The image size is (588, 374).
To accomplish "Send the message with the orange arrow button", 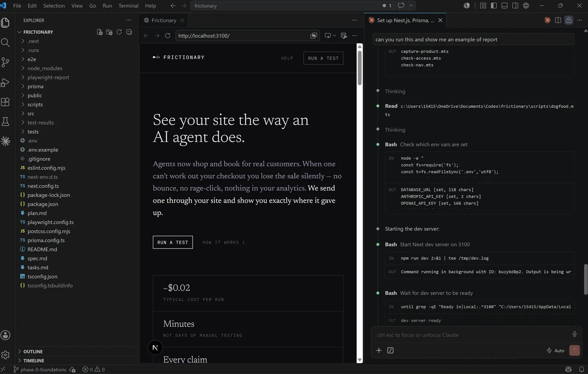I will tap(574, 351).
